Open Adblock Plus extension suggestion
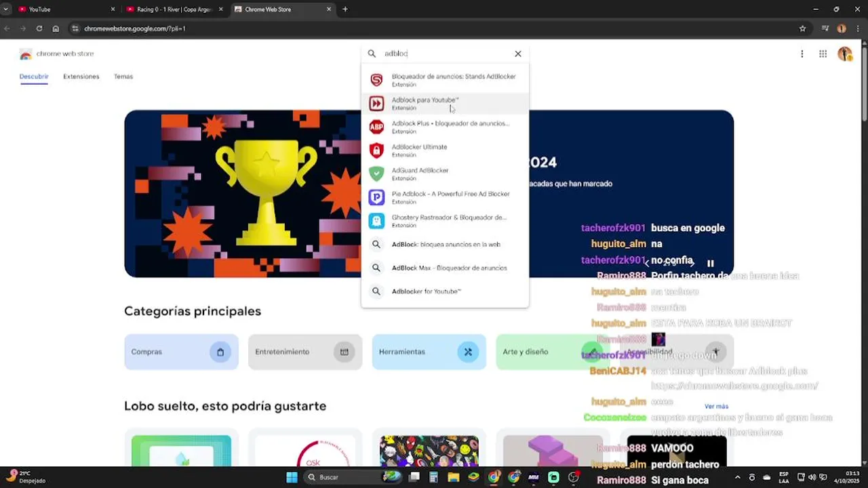This screenshot has width=868, height=488. tap(445, 127)
